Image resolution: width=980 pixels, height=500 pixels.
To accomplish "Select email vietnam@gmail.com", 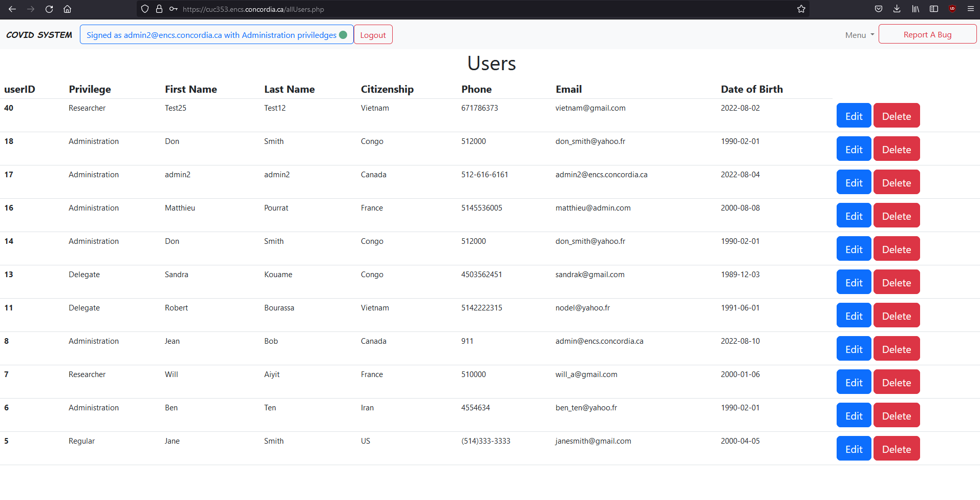I will point(590,108).
